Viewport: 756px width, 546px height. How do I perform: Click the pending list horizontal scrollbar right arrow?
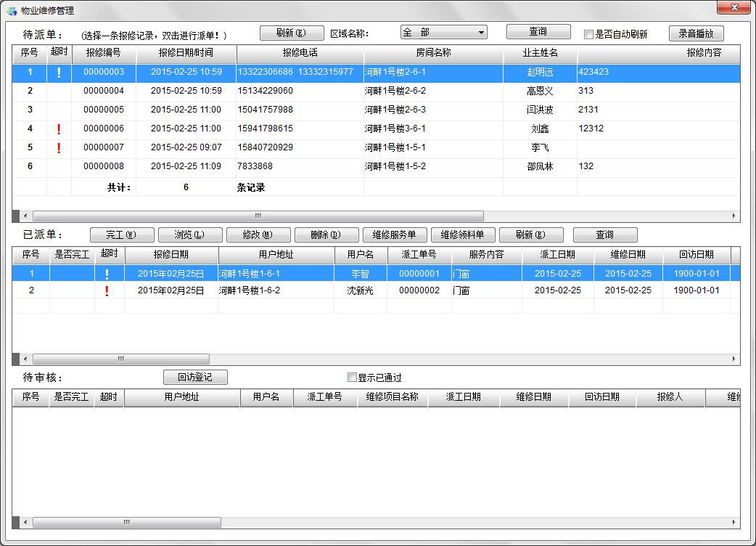734,216
